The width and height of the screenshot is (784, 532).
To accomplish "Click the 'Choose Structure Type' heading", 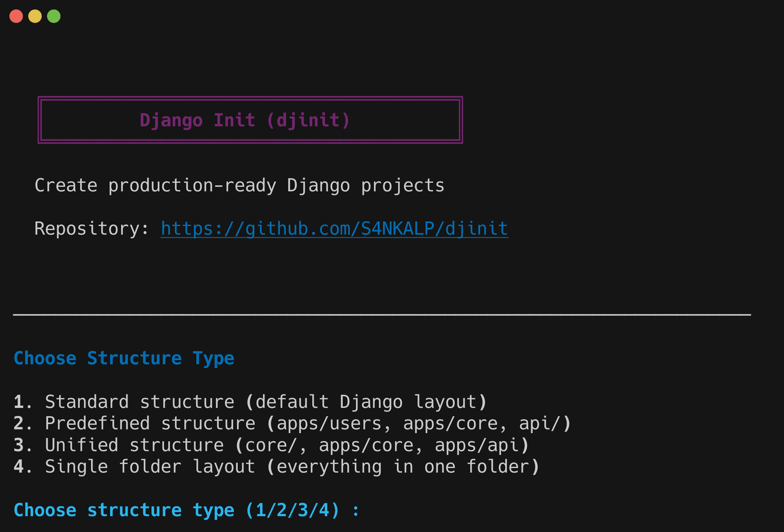I will click(x=124, y=359).
